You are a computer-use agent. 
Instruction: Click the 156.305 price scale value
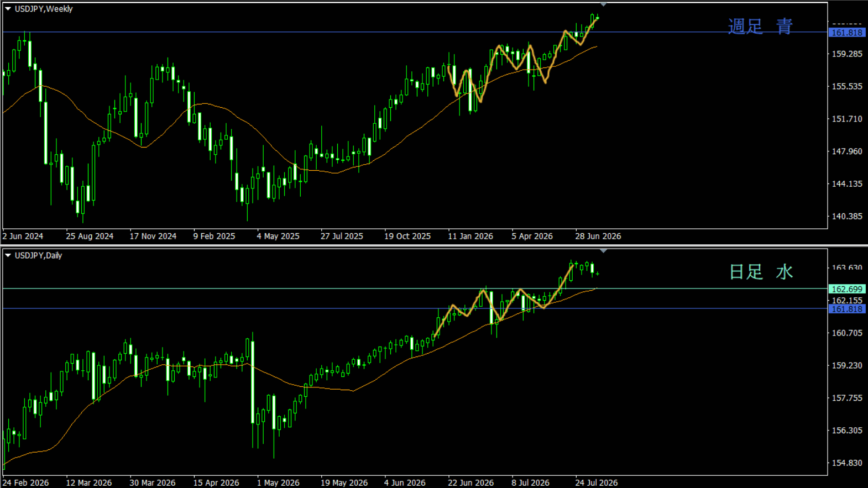pos(847,431)
